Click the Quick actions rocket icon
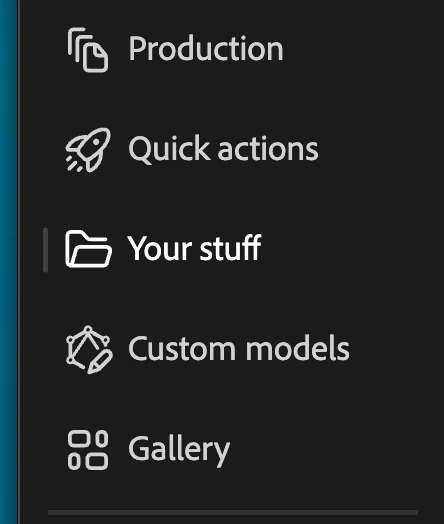 (x=88, y=150)
